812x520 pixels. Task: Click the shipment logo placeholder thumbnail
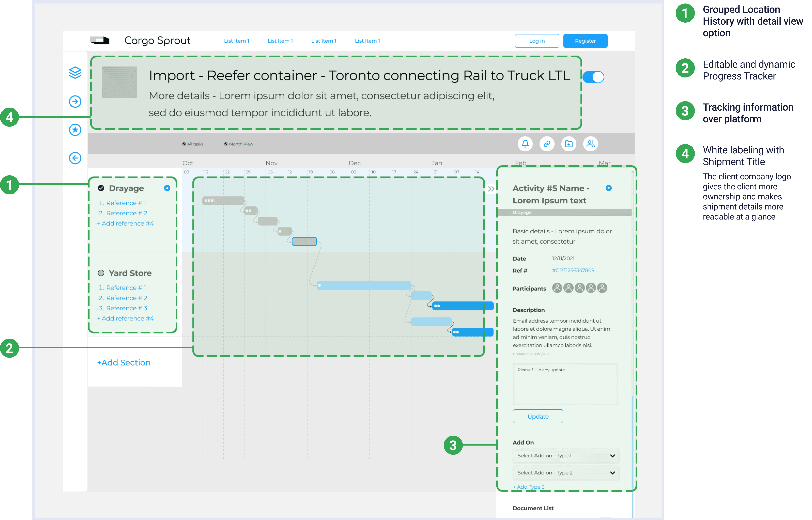pyautogui.click(x=119, y=82)
